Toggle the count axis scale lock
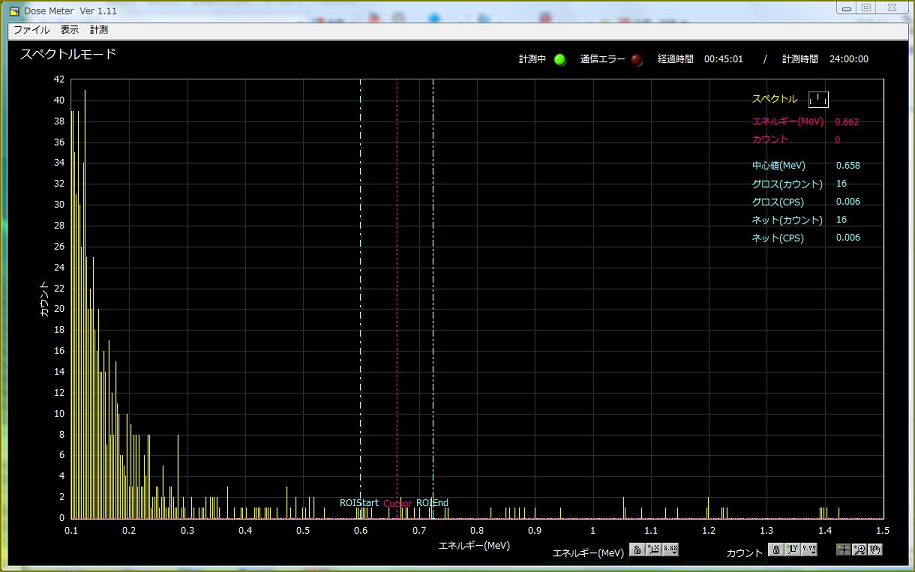Viewport: 915px width, 572px height. 775,550
